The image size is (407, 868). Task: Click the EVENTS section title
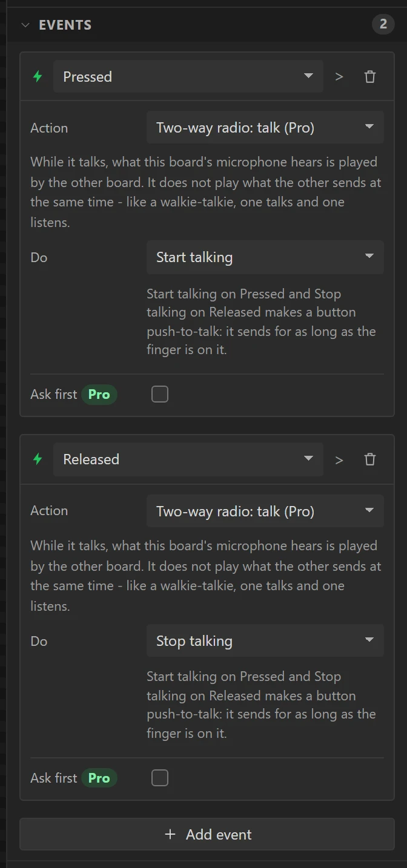65,25
